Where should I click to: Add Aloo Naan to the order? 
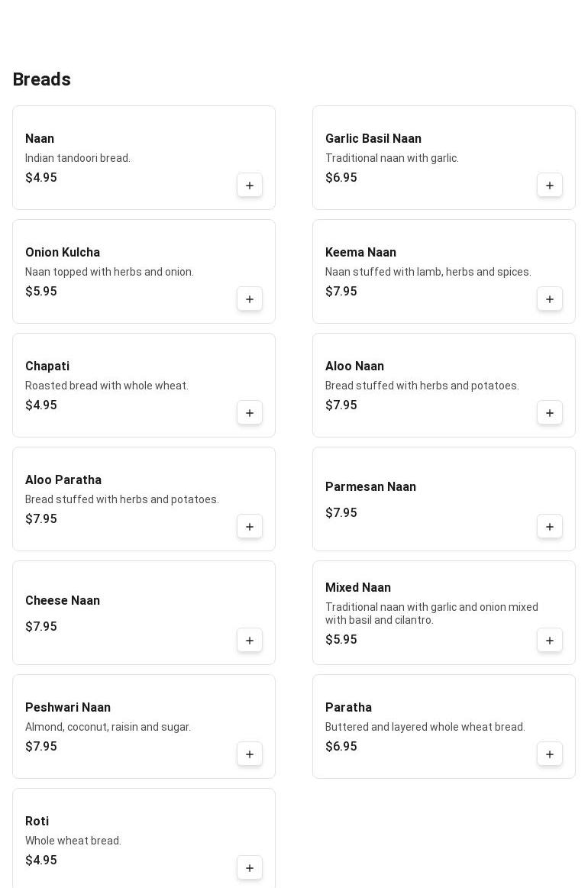tap(550, 413)
